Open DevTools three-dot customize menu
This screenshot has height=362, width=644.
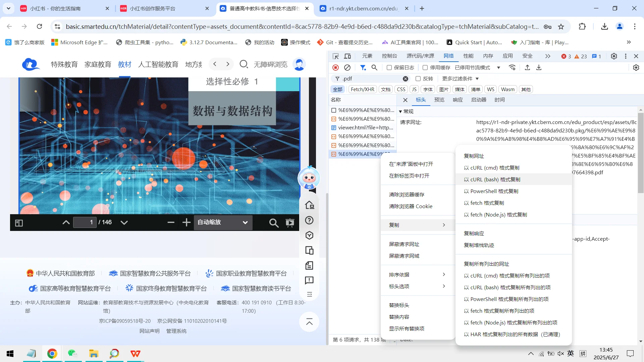[x=626, y=56]
